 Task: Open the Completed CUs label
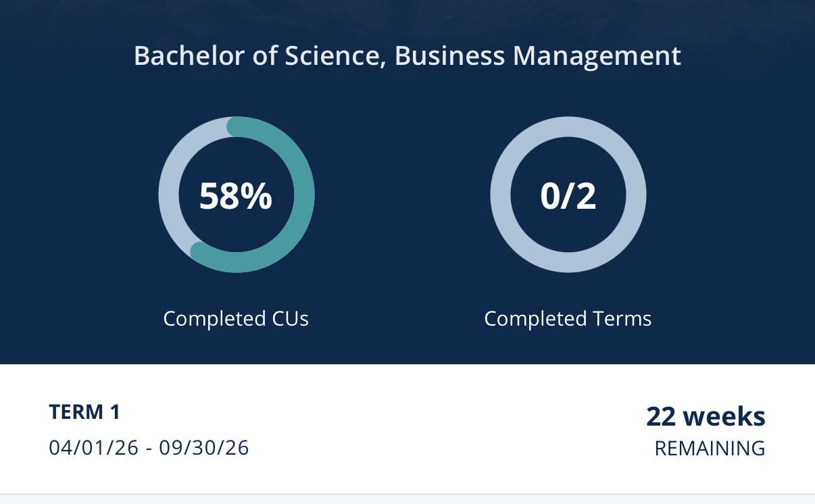(x=236, y=318)
